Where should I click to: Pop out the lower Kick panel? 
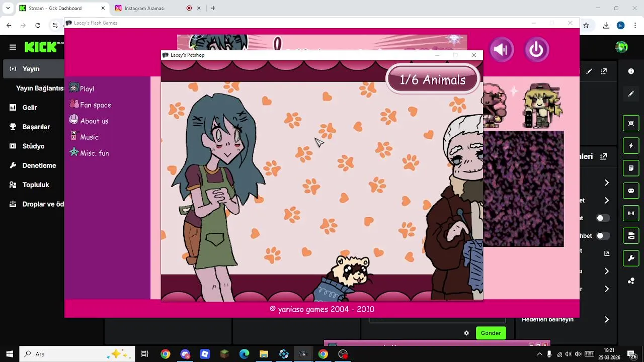coord(604,156)
